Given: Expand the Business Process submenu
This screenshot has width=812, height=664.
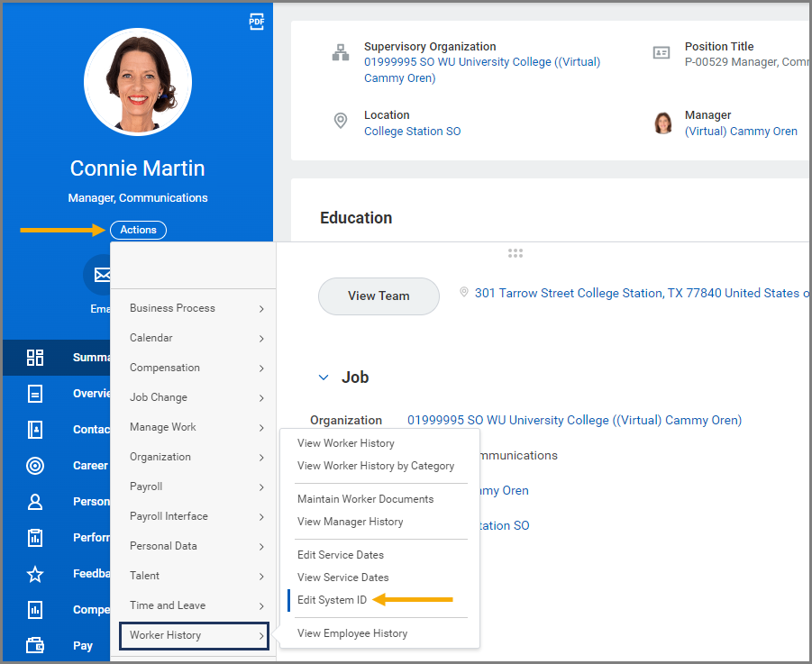Looking at the screenshot, I should pos(194,308).
